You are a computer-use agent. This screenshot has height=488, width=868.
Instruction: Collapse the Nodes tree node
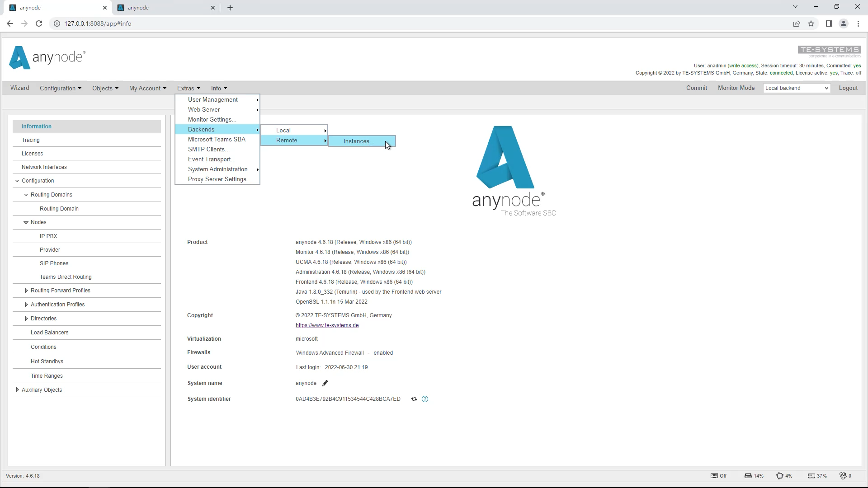coord(26,222)
